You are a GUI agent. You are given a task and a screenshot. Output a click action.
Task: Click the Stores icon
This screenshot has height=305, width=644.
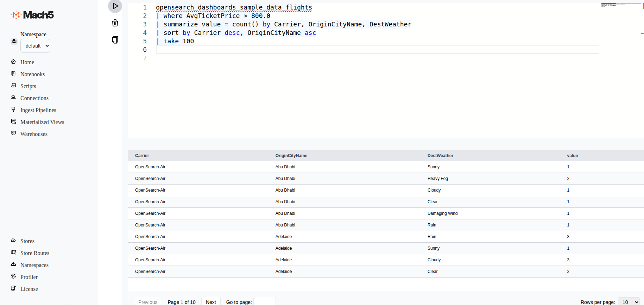pyautogui.click(x=13, y=241)
